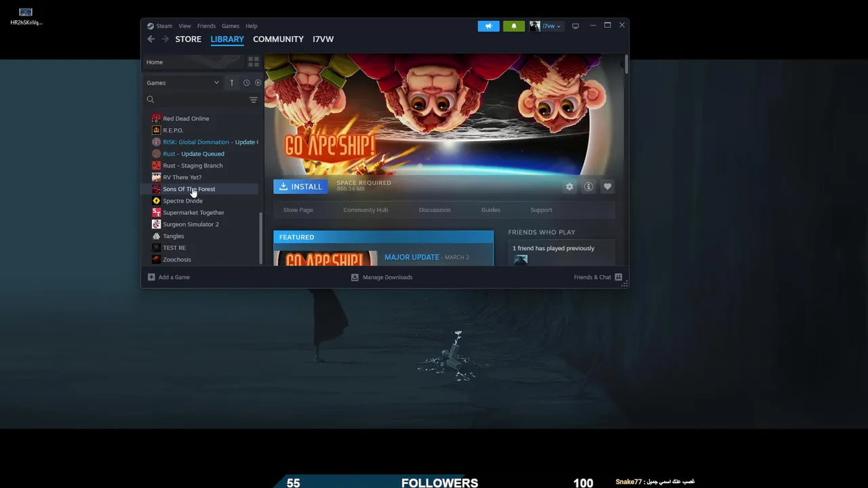
Task: Click the Spectre Divide yellow icon
Action: (156, 201)
